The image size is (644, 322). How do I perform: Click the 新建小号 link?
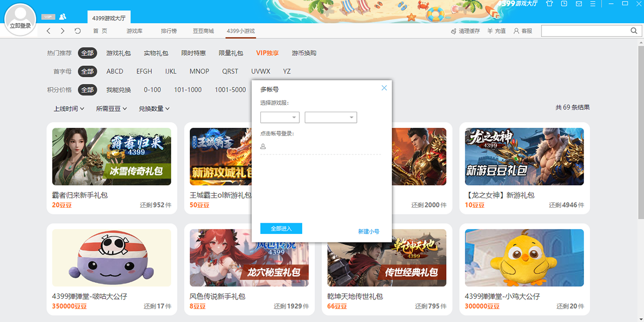click(369, 231)
